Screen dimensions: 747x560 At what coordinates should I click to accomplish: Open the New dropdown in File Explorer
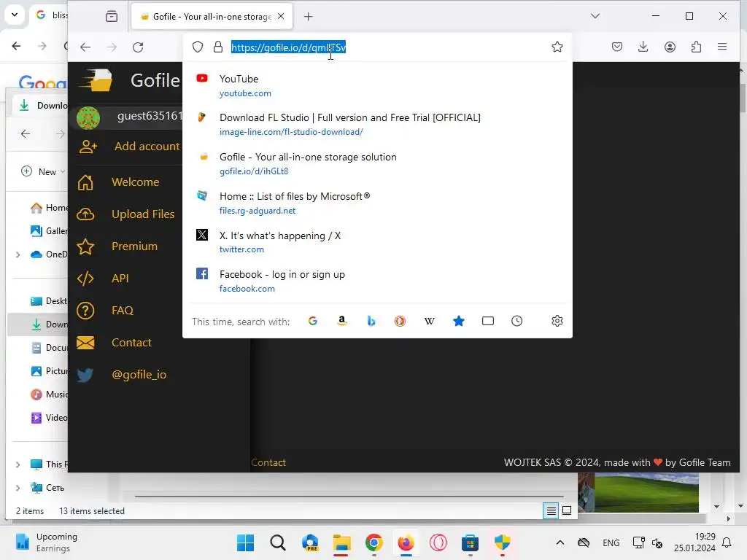click(43, 171)
